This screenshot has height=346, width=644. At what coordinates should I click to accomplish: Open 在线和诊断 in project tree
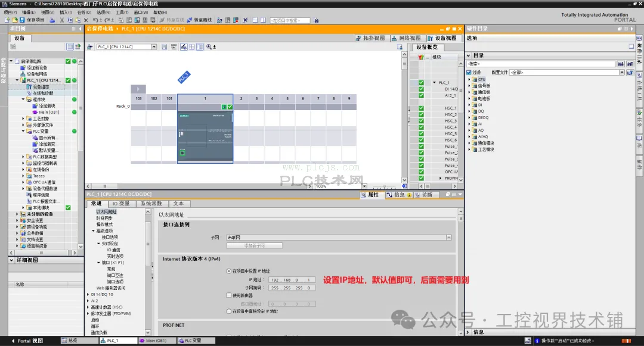coord(43,93)
